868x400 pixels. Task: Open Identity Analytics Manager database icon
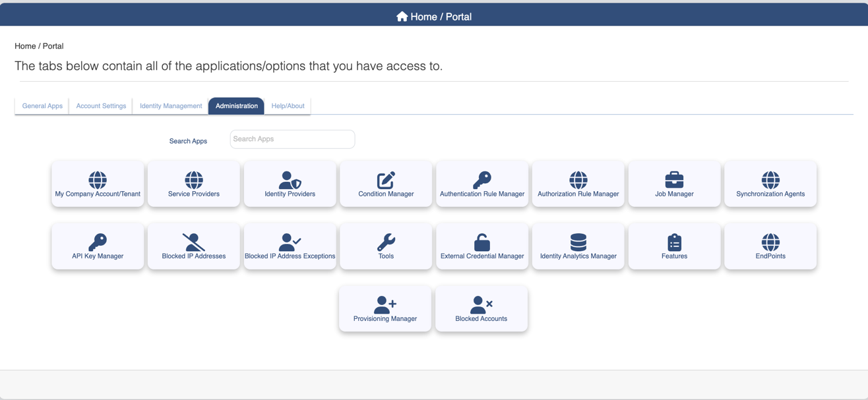pyautogui.click(x=578, y=242)
